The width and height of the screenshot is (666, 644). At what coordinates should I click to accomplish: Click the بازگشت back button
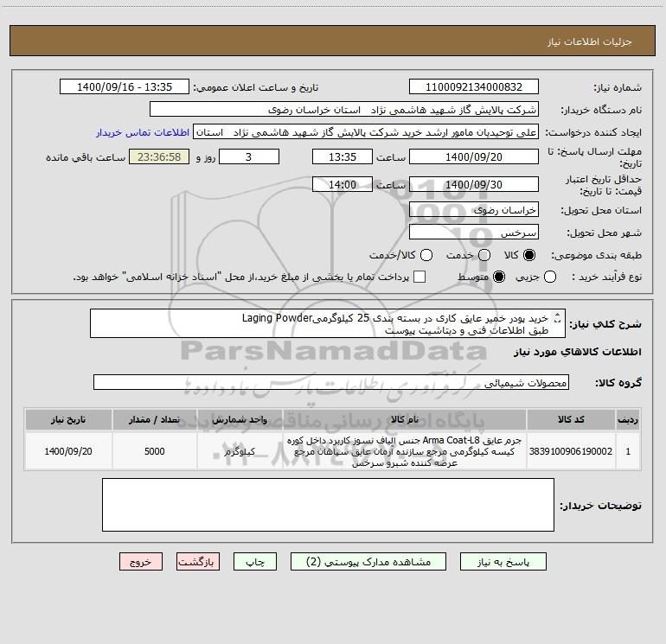(198, 562)
